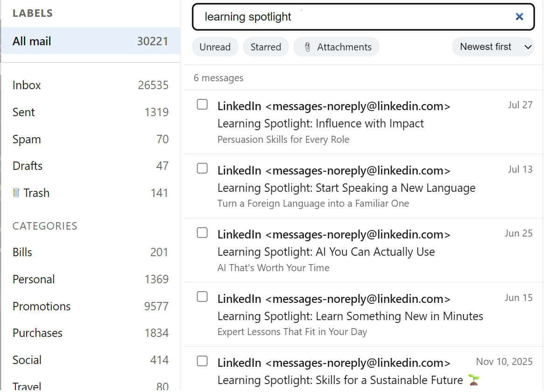Click Turn a Foreign Language into a Familiar One

(x=313, y=203)
